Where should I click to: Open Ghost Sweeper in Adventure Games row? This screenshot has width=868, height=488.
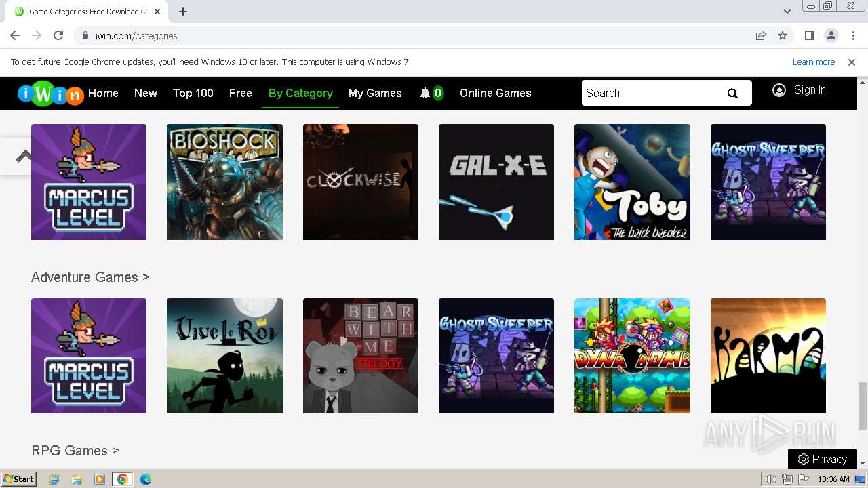[496, 356]
